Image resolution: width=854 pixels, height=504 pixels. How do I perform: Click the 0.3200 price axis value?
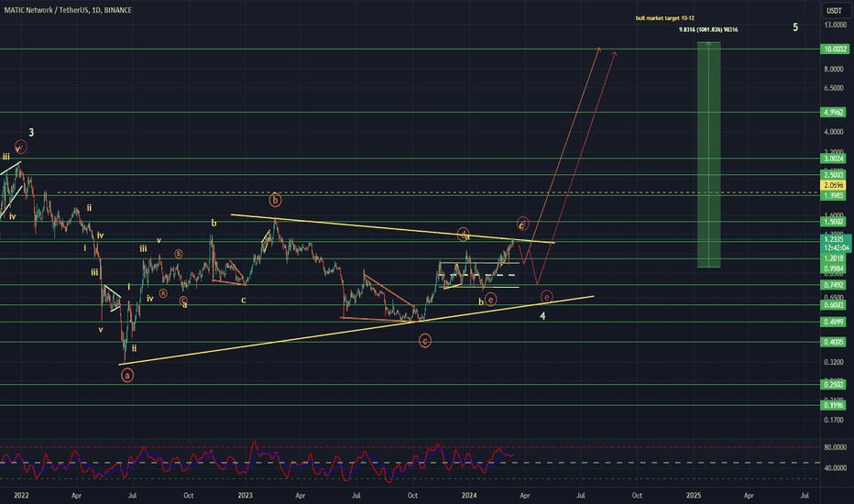[x=835, y=362]
